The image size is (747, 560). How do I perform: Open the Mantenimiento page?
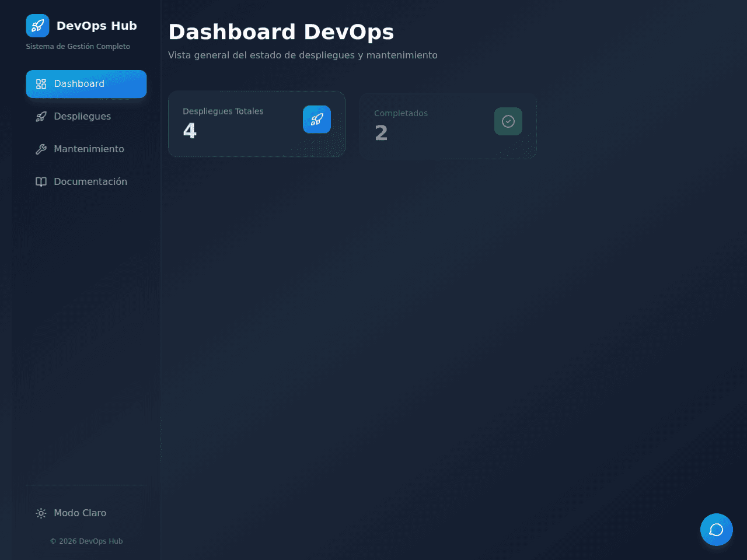[x=86, y=149]
